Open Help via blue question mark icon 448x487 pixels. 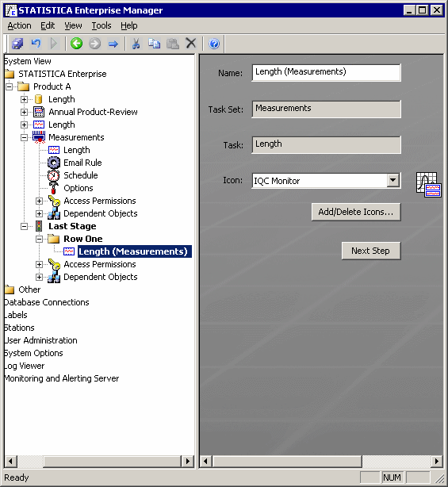214,44
